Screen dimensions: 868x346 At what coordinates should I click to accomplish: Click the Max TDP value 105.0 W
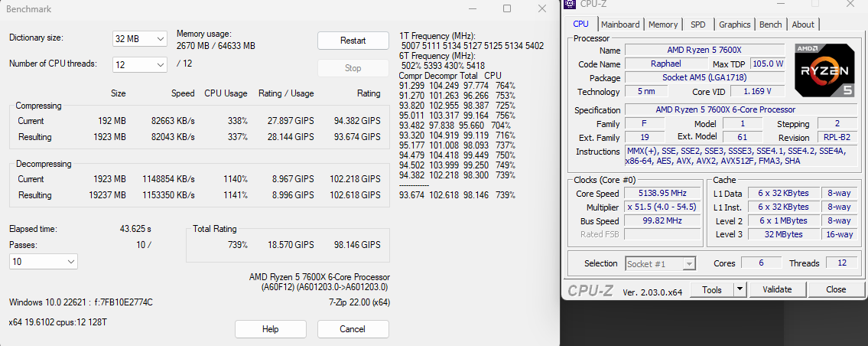768,64
